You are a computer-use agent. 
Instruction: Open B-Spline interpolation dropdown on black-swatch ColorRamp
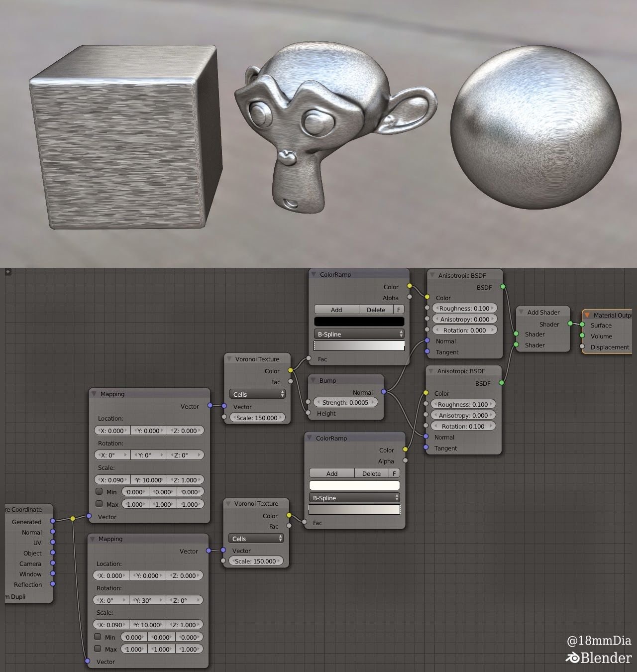359,334
